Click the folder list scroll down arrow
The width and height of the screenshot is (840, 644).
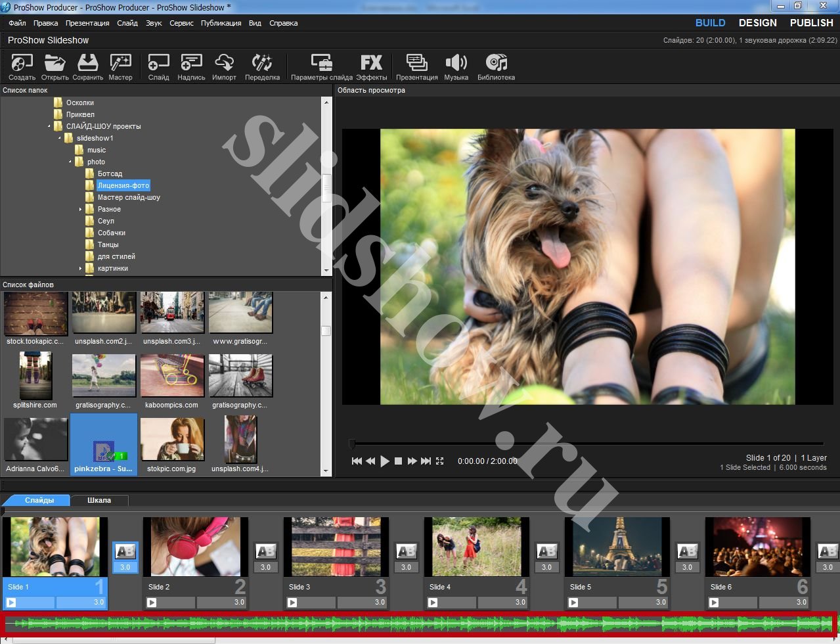(326, 270)
